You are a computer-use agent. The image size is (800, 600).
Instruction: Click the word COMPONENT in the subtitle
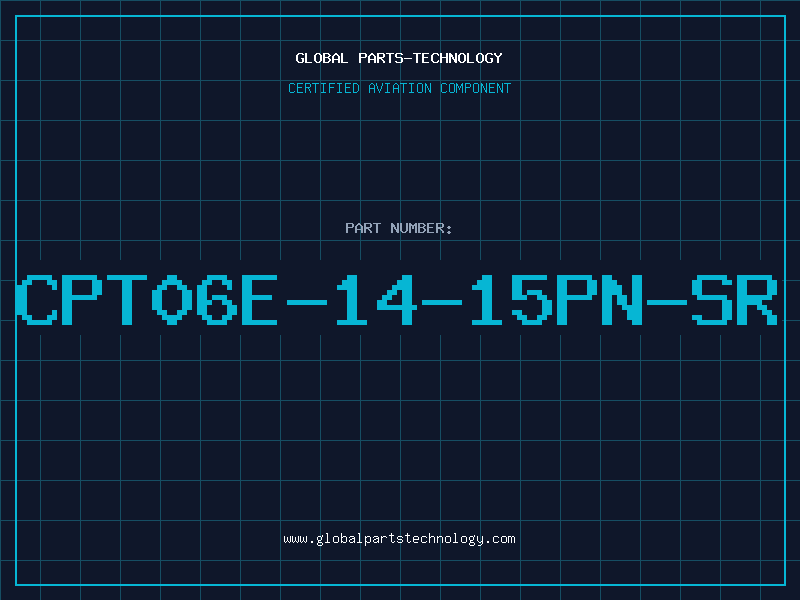[476, 88]
